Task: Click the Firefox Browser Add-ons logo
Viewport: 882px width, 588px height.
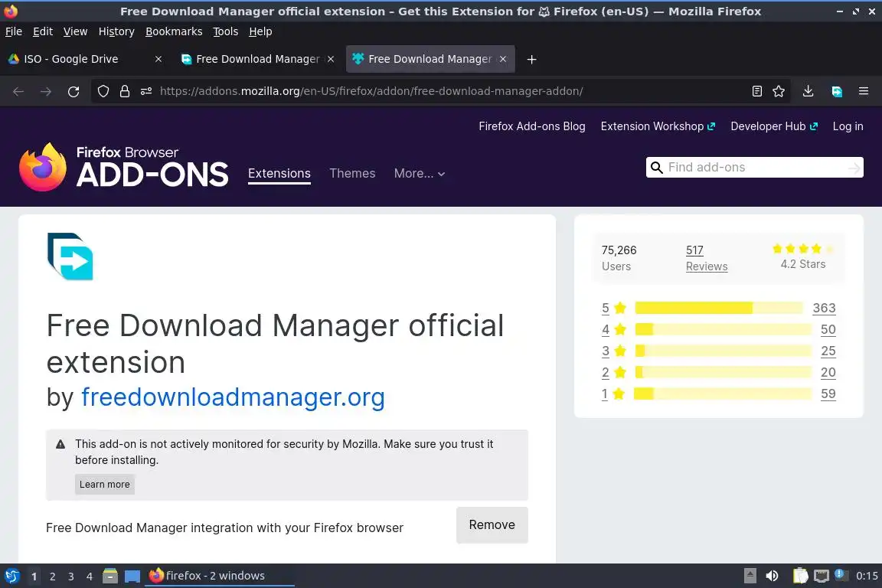Action: (x=124, y=167)
